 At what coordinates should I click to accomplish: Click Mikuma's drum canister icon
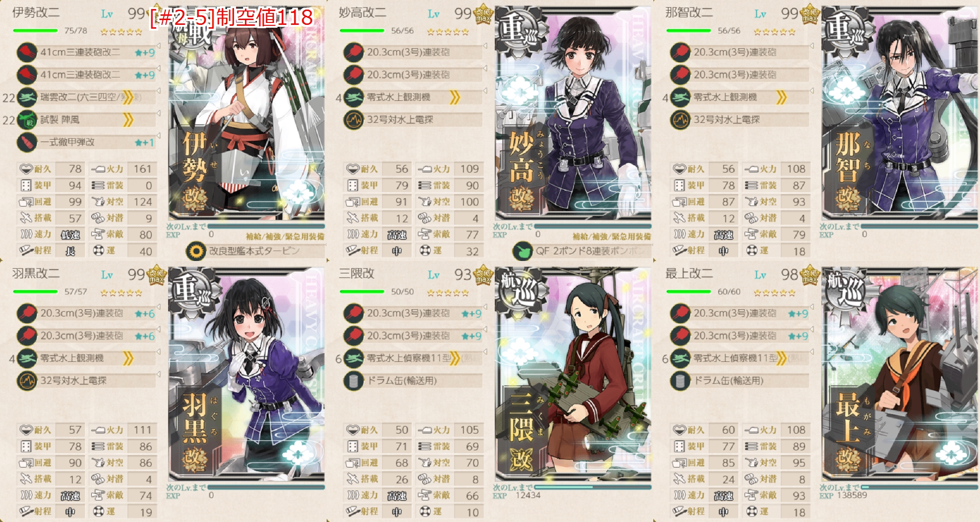point(353,381)
